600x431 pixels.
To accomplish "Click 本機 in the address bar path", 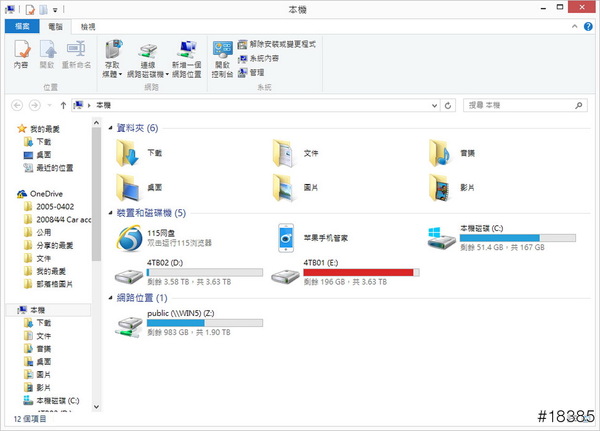I will point(103,105).
